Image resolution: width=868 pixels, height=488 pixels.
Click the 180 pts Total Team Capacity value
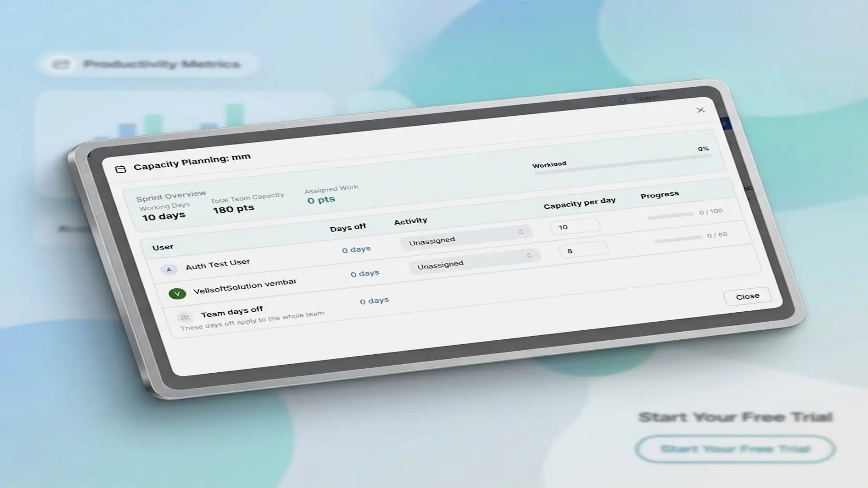[x=233, y=209]
